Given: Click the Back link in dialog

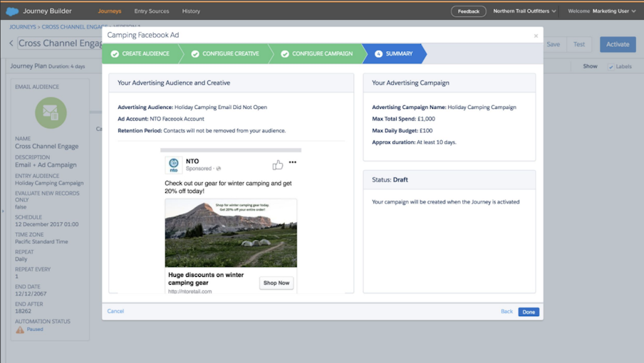Looking at the screenshot, I should point(507,312).
